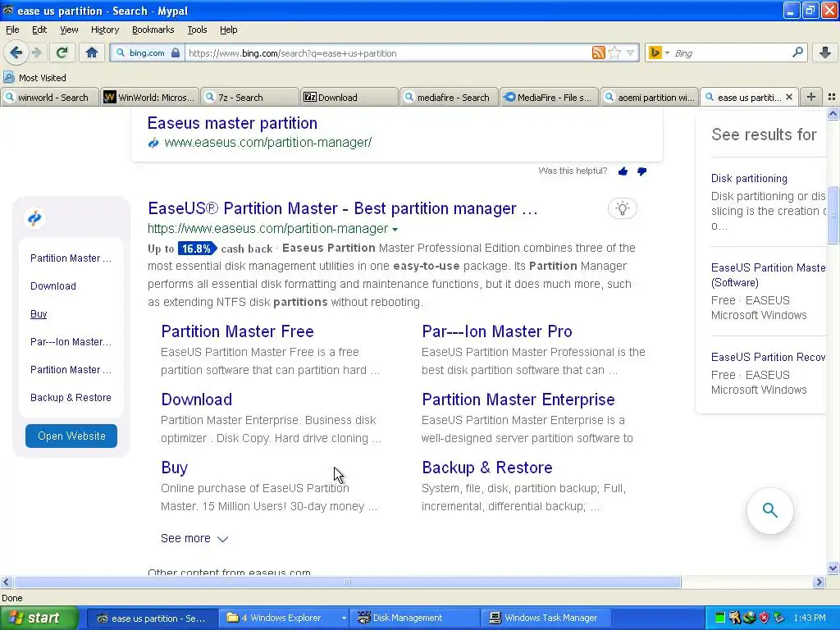Open Partition Master Enterprise sublink

pyautogui.click(x=518, y=399)
